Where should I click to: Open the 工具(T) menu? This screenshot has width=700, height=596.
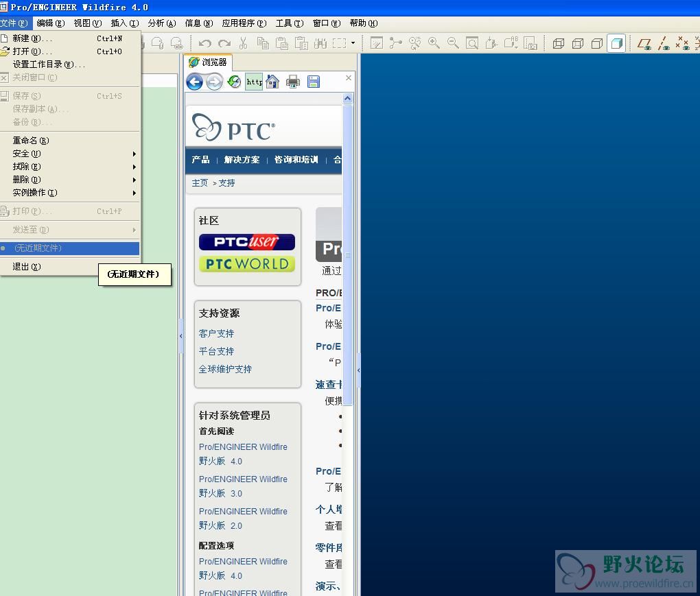click(x=290, y=23)
